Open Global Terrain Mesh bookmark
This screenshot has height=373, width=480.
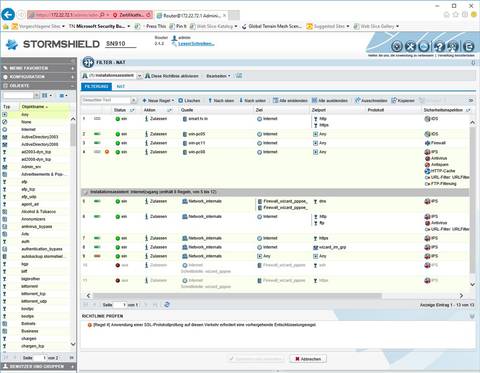(x=272, y=26)
